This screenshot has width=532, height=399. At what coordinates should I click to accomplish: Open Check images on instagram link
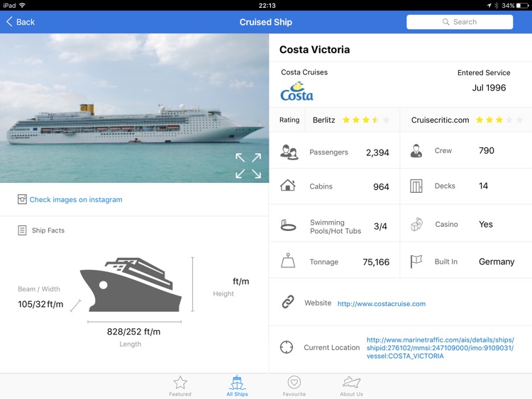tap(76, 200)
